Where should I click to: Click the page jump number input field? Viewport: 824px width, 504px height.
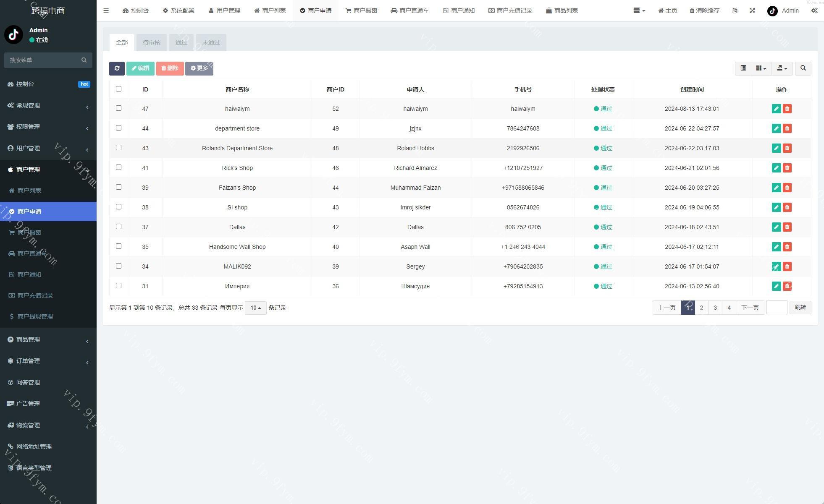click(777, 308)
